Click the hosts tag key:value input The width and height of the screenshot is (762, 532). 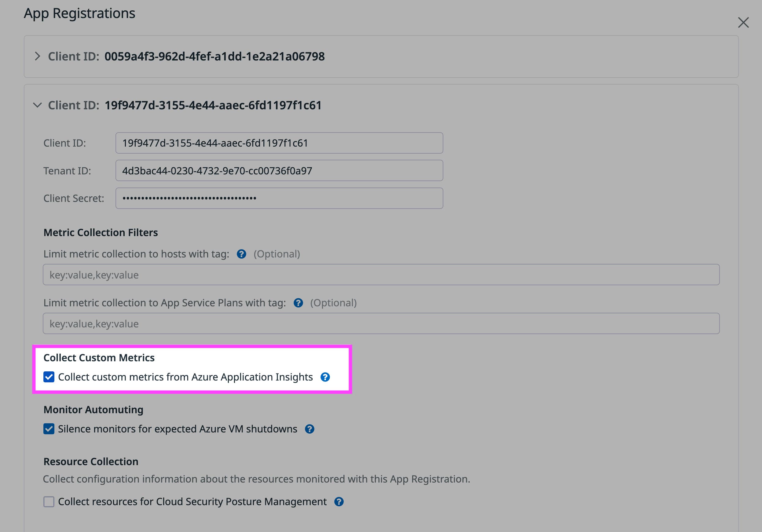[381, 275]
